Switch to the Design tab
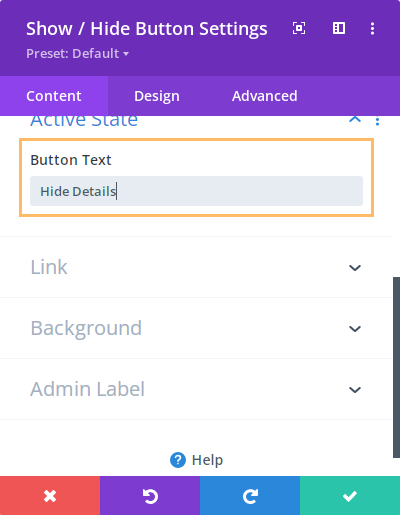Image resolution: width=400 pixels, height=515 pixels. [157, 96]
